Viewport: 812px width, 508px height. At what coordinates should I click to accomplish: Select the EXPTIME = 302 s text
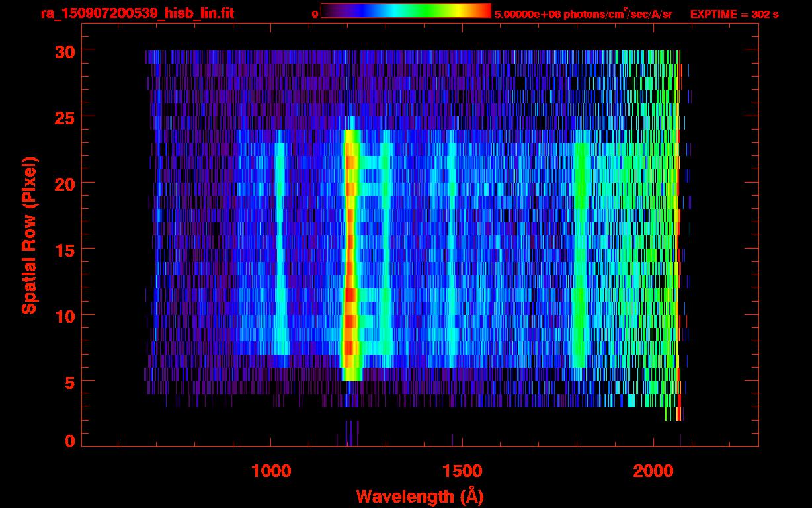734,14
